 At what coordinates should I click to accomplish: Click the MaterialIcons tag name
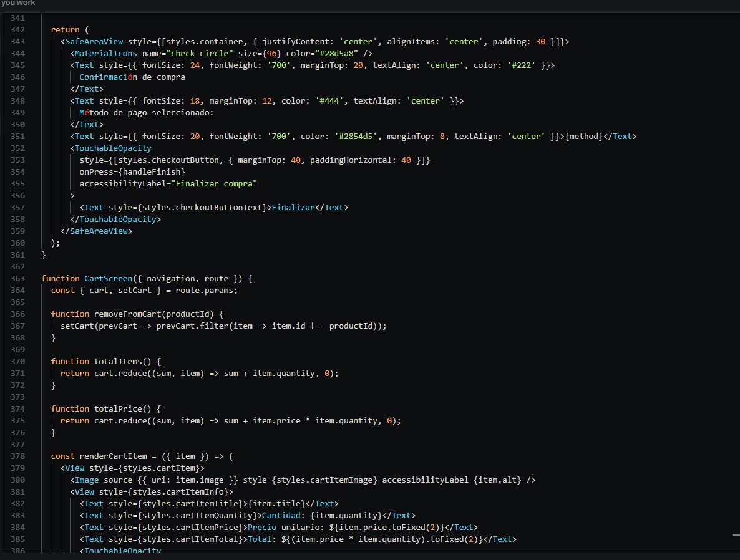tap(105, 54)
